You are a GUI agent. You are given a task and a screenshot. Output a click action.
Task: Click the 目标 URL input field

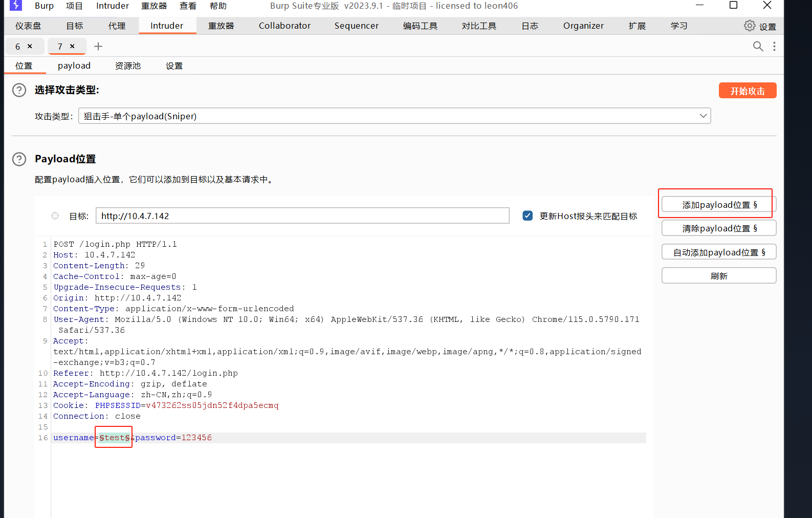tap(302, 216)
